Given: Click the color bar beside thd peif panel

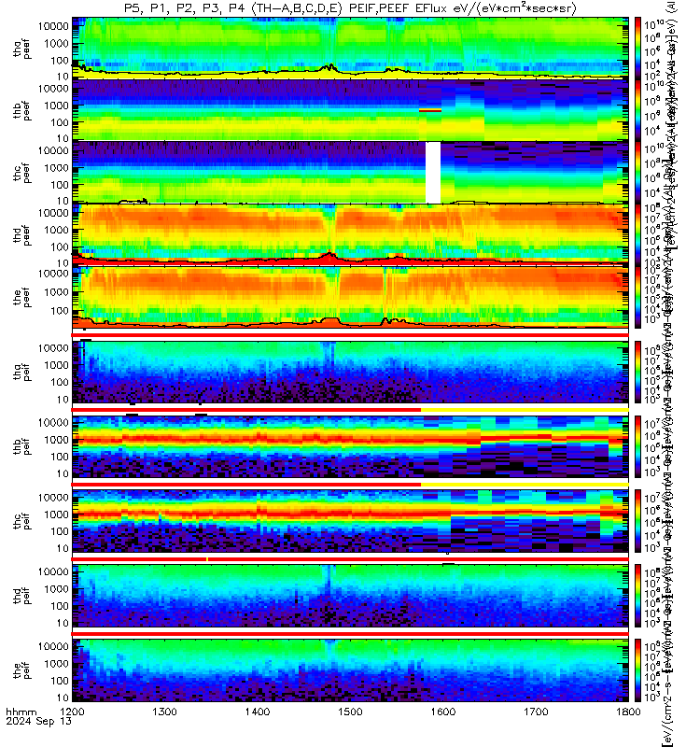Looking at the screenshot, I should click(638, 596).
